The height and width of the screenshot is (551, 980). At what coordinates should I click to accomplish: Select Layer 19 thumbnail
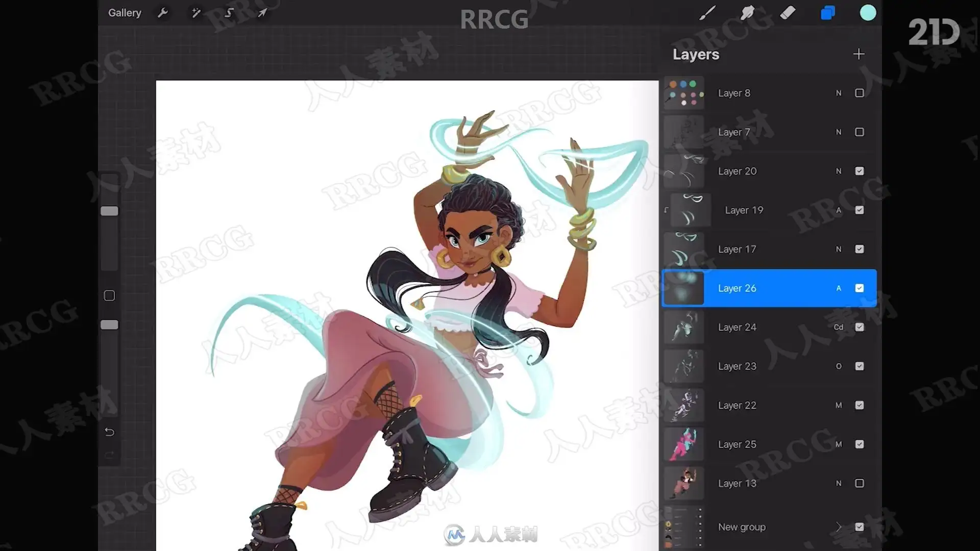691,210
